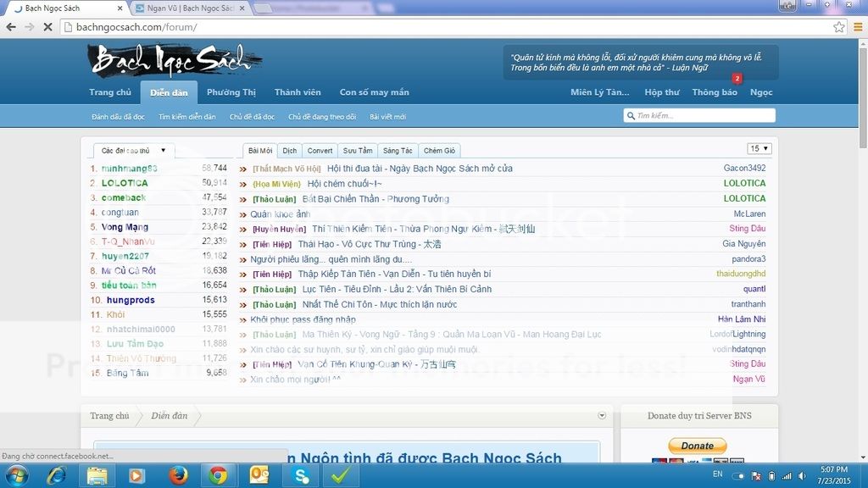Select the Chém Gió tab

coord(439,151)
